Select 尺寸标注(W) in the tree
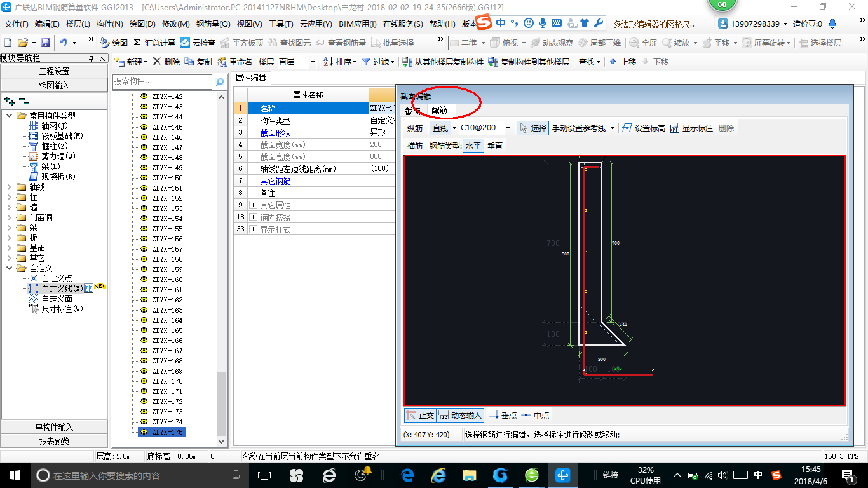The height and width of the screenshot is (488, 868). (x=56, y=309)
